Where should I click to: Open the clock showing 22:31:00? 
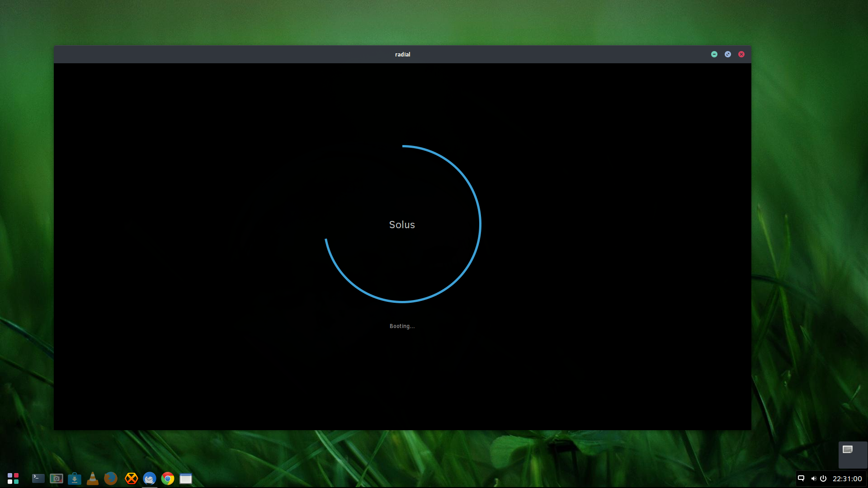pyautogui.click(x=847, y=479)
